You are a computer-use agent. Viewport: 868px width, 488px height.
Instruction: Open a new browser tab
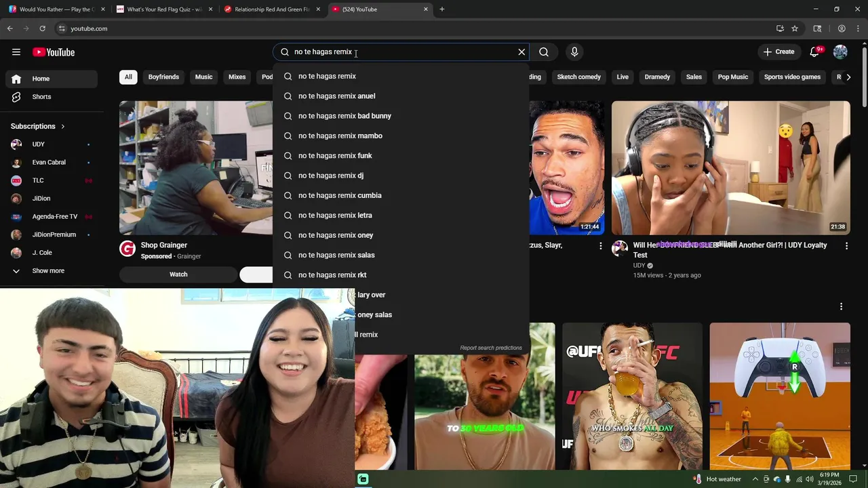tap(442, 9)
